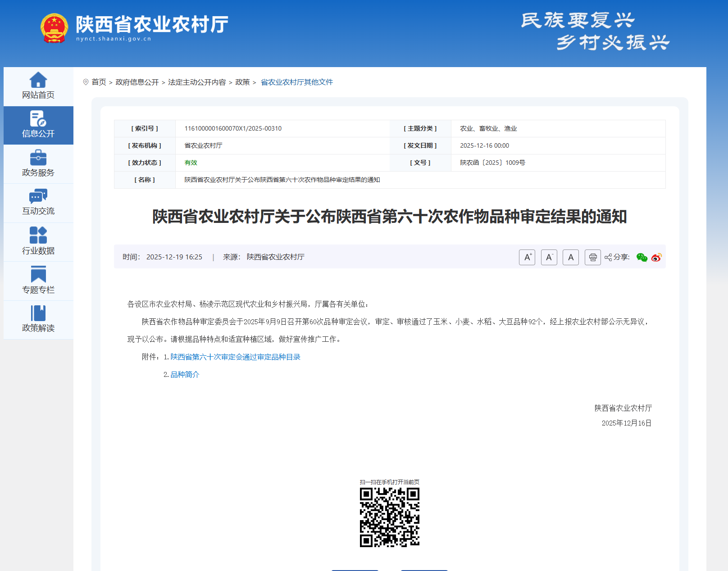The height and width of the screenshot is (571, 728).
Task: Open the 品种简介 attachment link
Action: click(x=185, y=375)
